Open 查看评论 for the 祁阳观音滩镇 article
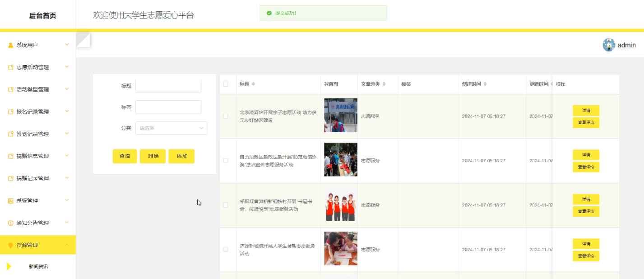 click(586, 211)
